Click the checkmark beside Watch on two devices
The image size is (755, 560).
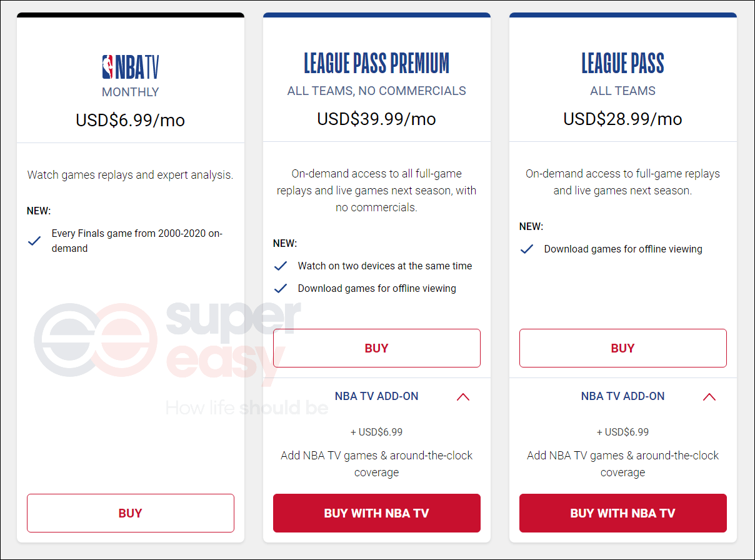coord(281,266)
